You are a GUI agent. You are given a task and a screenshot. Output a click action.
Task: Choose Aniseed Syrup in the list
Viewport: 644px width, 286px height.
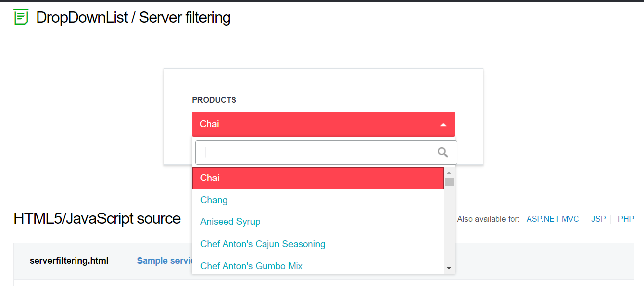tap(230, 222)
